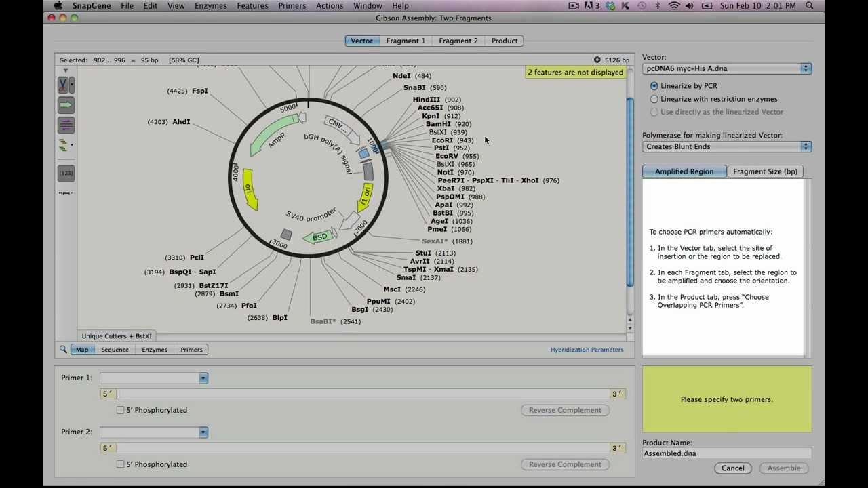868x488 pixels.
Task: Click the magnifier icon beside the Map tab
Action: tap(63, 350)
